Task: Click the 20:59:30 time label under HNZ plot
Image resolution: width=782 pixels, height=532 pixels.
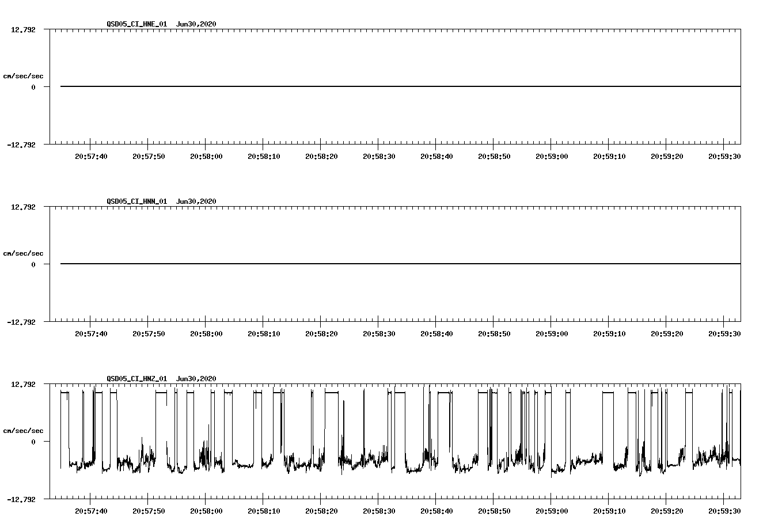Action: [724, 511]
